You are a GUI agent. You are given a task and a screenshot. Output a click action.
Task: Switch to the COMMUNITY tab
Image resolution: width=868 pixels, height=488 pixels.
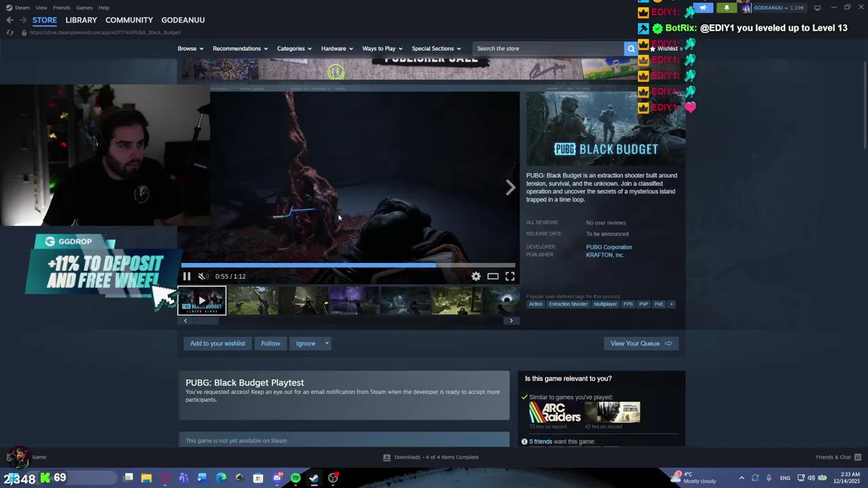click(129, 20)
